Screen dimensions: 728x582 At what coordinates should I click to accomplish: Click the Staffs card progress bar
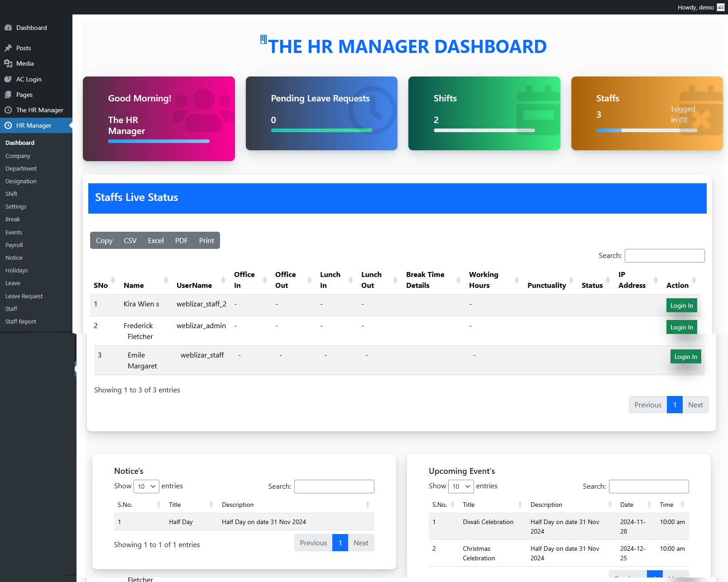click(647, 130)
